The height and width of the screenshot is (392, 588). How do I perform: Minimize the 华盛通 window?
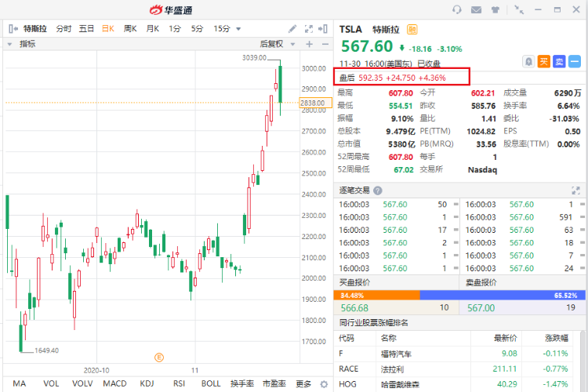coord(538,9)
